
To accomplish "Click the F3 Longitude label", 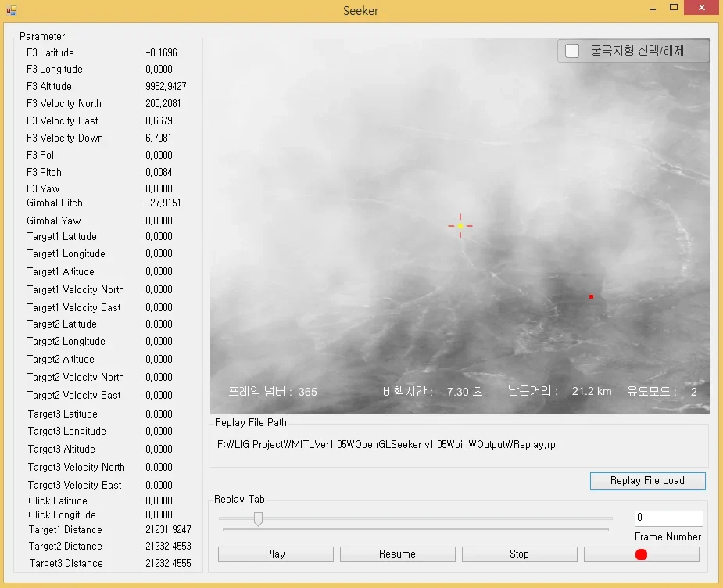I will (x=55, y=69).
